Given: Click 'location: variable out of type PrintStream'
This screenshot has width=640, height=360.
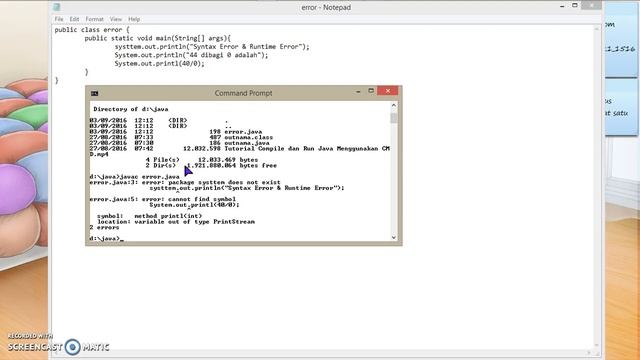Looking at the screenshot, I should [176, 222].
